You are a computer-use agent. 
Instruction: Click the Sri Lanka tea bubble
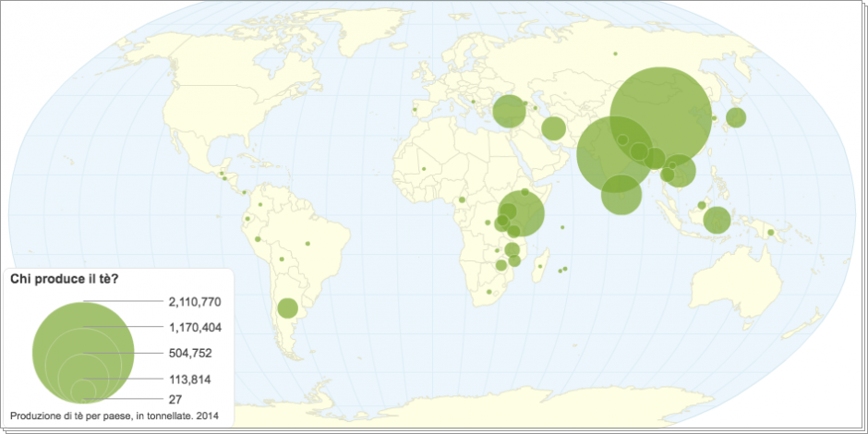(621, 195)
